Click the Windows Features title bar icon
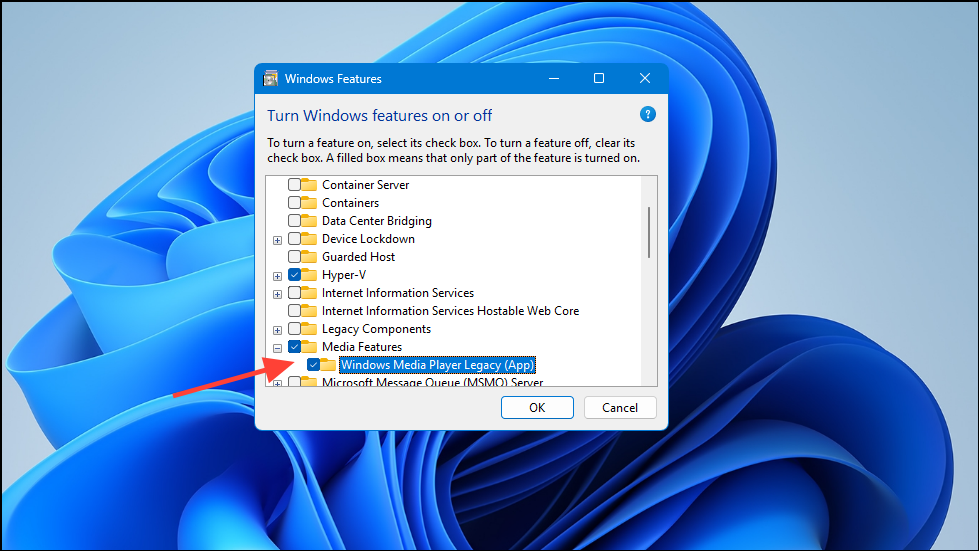The image size is (979, 551). click(x=270, y=78)
